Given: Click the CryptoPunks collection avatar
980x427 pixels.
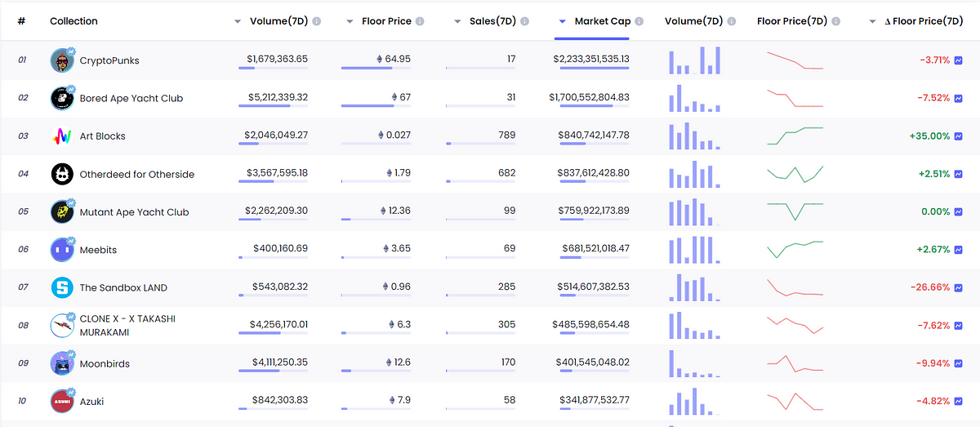Looking at the screenshot, I should click(62, 60).
